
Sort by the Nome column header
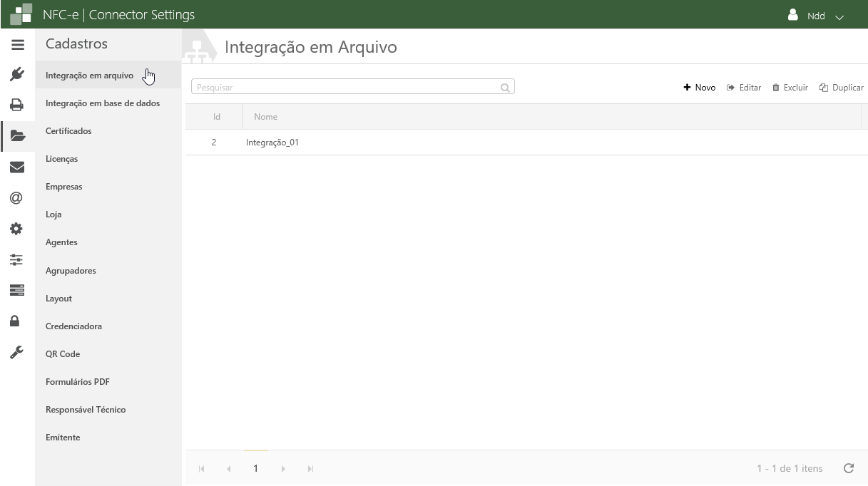point(265,117)
